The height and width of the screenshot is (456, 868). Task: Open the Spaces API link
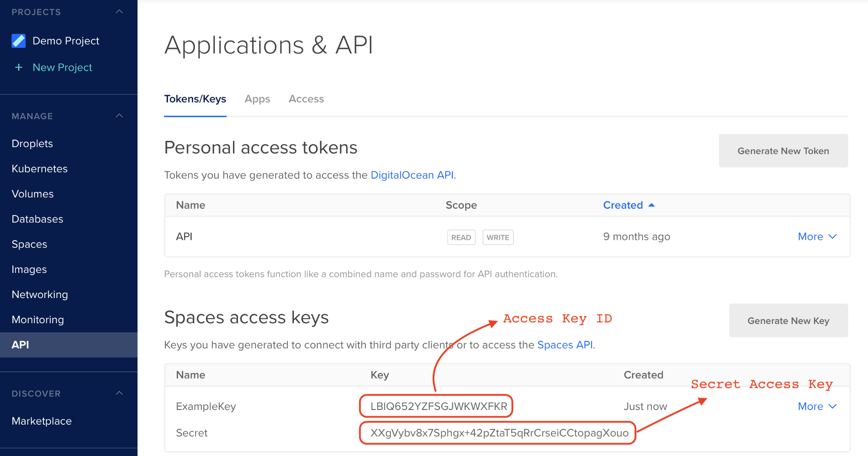pyautogui.click(x=565, y=345)
